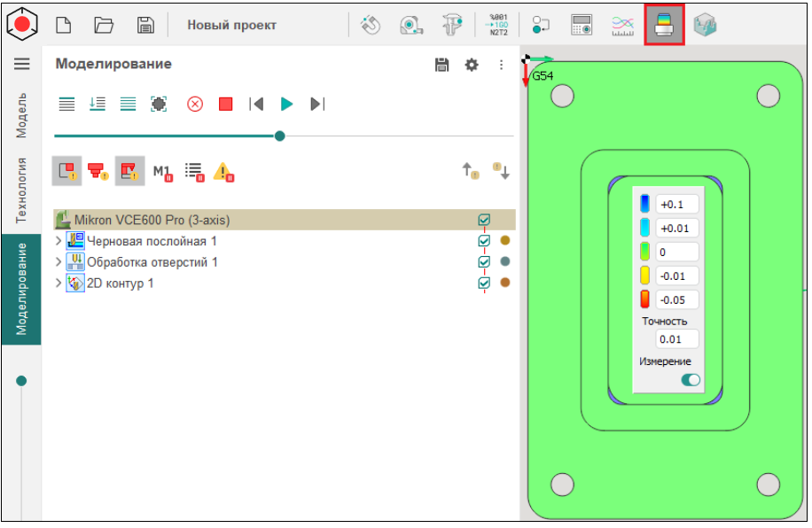Expand the Черновая послойная 1 operation
Screen dimensions: 812x528
pos(59,241)
